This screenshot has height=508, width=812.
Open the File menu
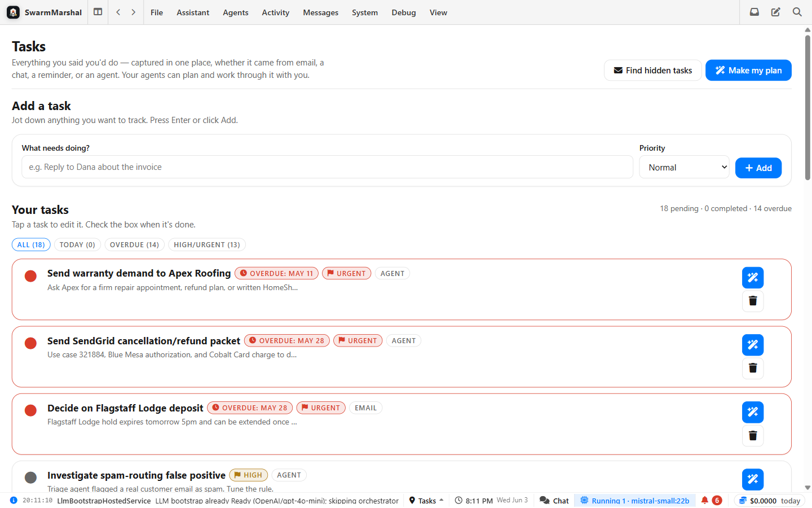click(x=157, y=12)
